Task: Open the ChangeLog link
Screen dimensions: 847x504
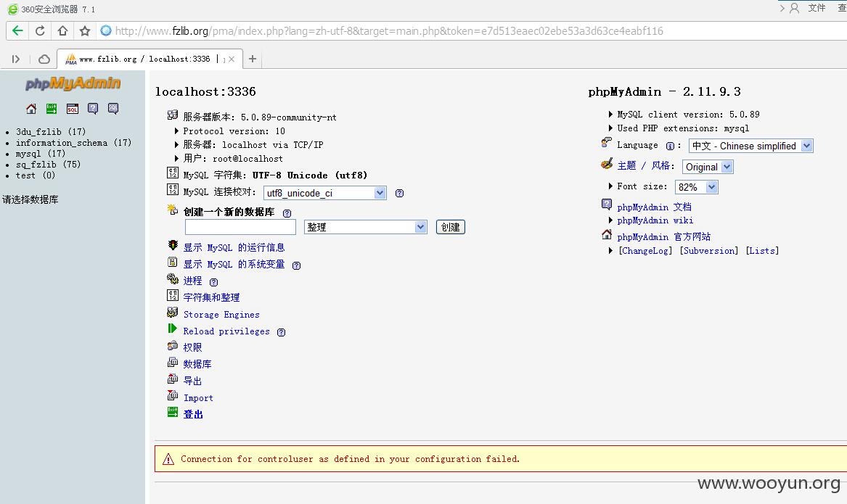Action: coord(645,251)
